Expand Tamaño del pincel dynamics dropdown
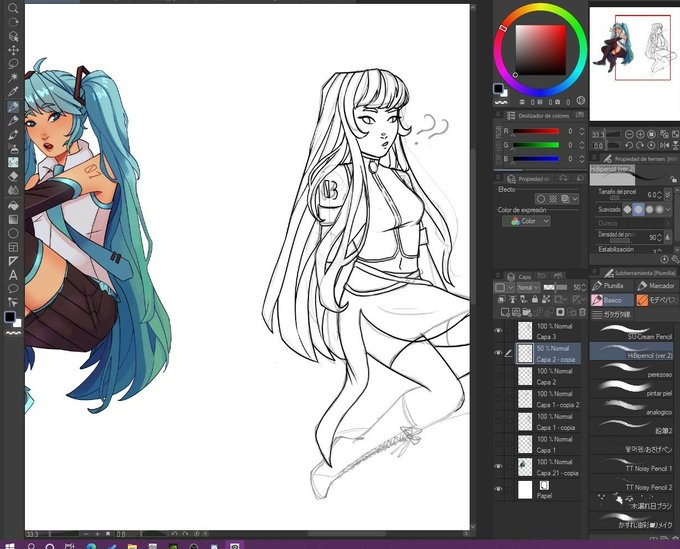 click(668, 194)
